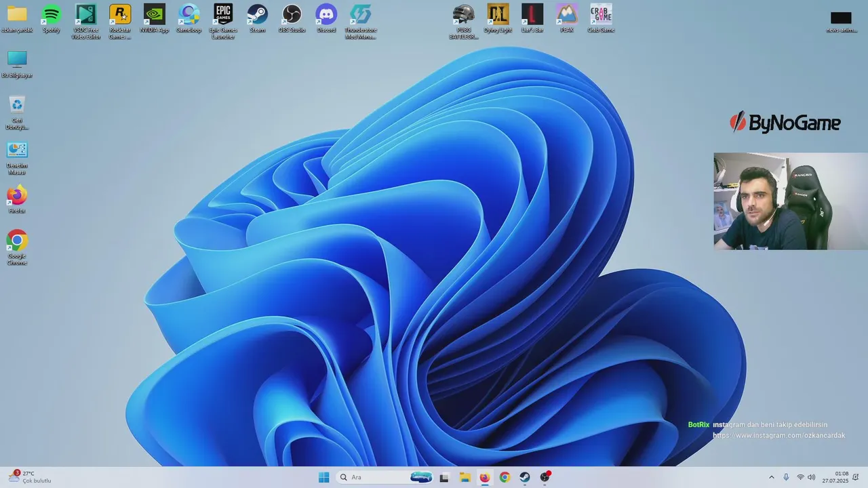
Task: Select the PUBG BATTLEGROUNDS desktop icon
Action: point(463,22)
